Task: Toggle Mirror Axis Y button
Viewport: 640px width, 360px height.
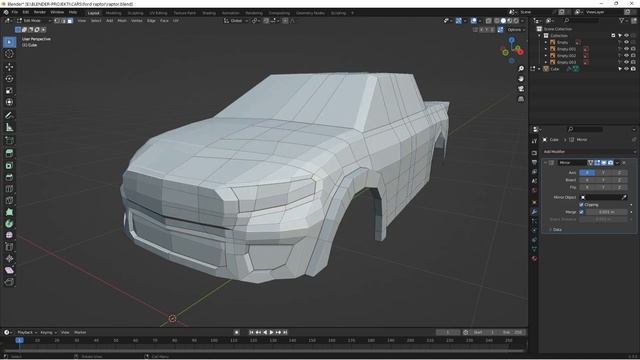Action: 603,173
